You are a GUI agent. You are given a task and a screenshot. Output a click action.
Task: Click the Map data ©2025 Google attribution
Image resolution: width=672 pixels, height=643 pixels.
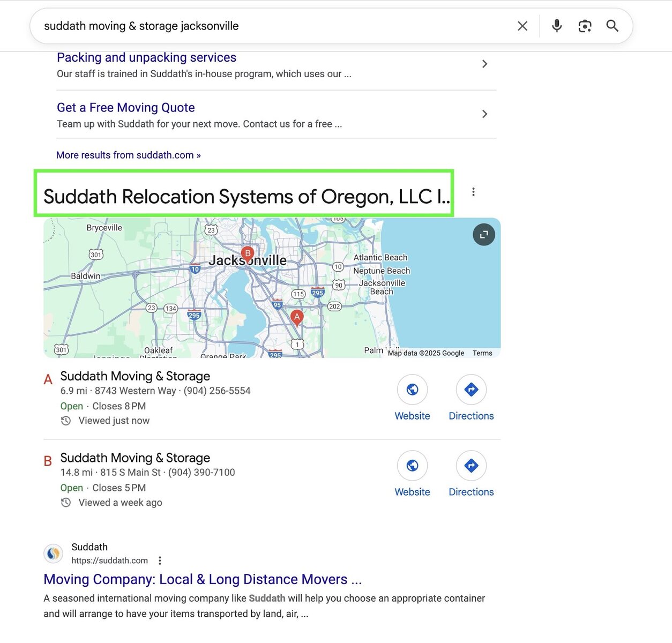click(x=426, y=353)
